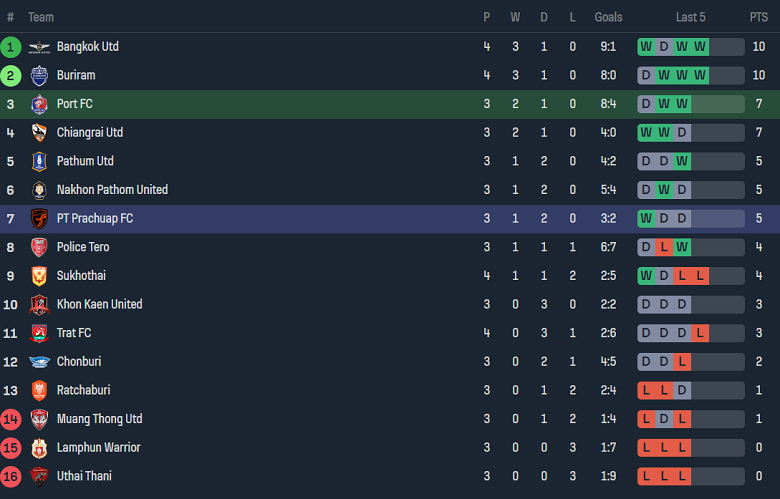
Task: Click the Police Tero club crest icon
Action: (39, 247)
